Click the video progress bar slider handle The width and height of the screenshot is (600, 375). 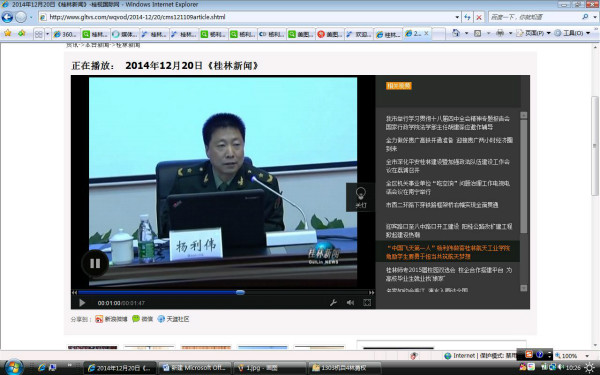coord(240,292)
